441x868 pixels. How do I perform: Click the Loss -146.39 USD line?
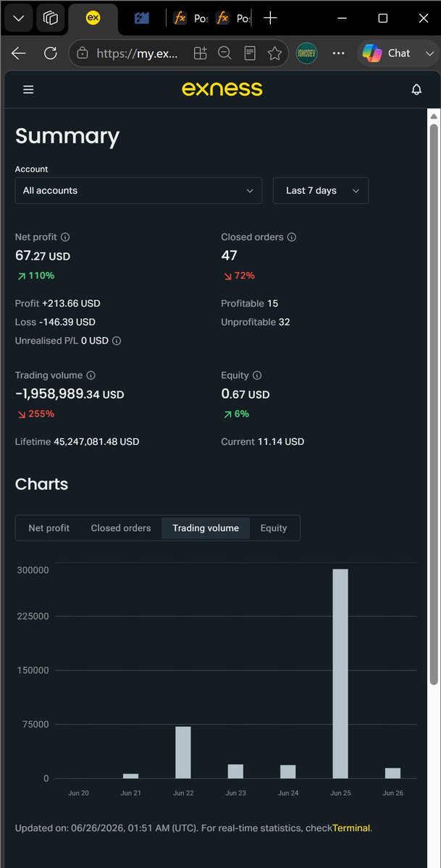click(x=55, y=322)
